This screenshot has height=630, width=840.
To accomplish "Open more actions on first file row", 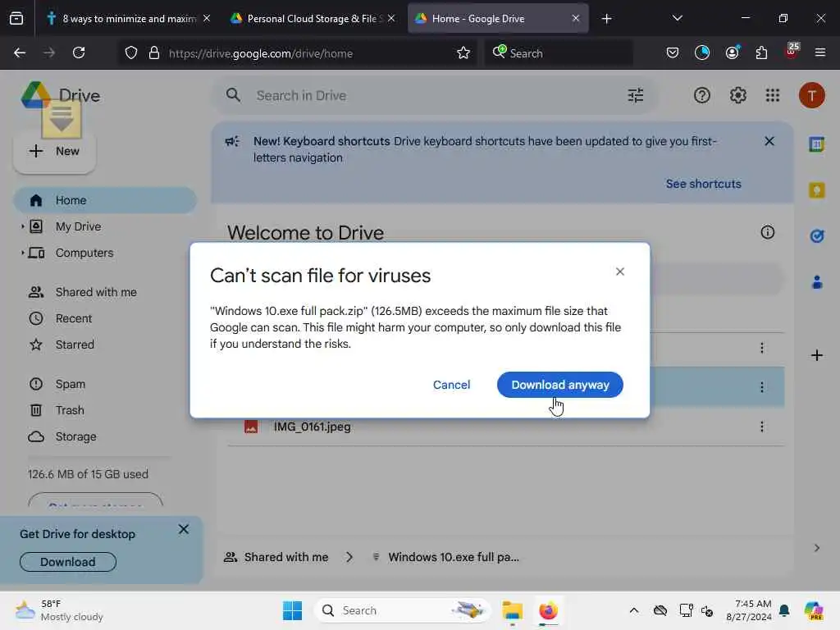I will pyautogui.click(x=762, y=348).
